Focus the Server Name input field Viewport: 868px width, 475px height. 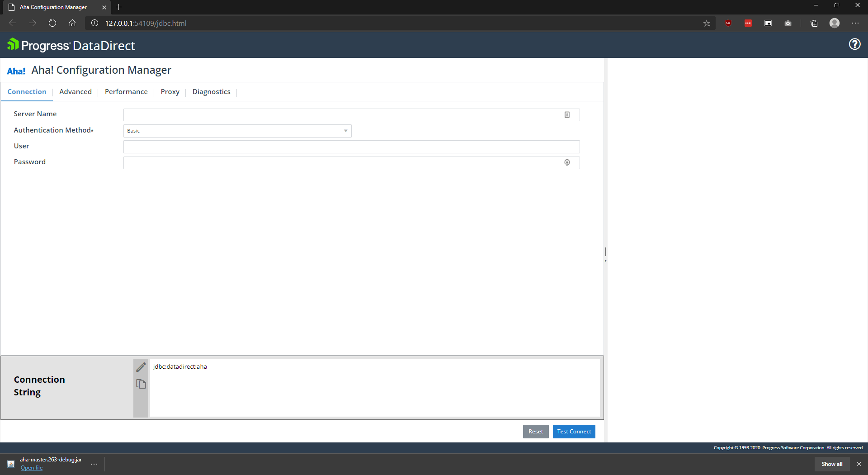352,115
